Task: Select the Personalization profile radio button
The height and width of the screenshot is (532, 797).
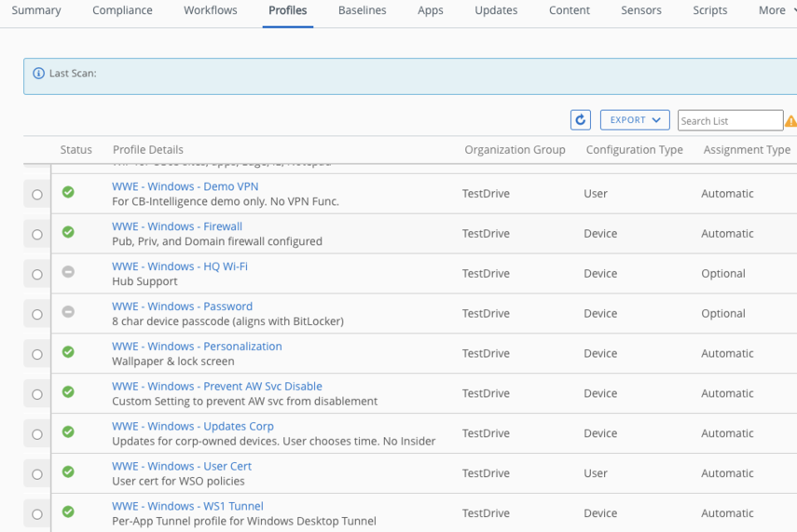Action: click(x=37, y=355)
